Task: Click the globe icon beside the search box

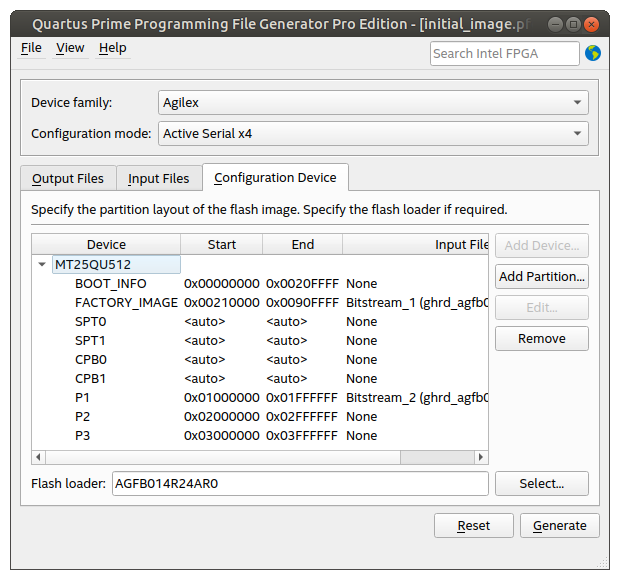Action: pyautogui.click(x=592, y=53)
